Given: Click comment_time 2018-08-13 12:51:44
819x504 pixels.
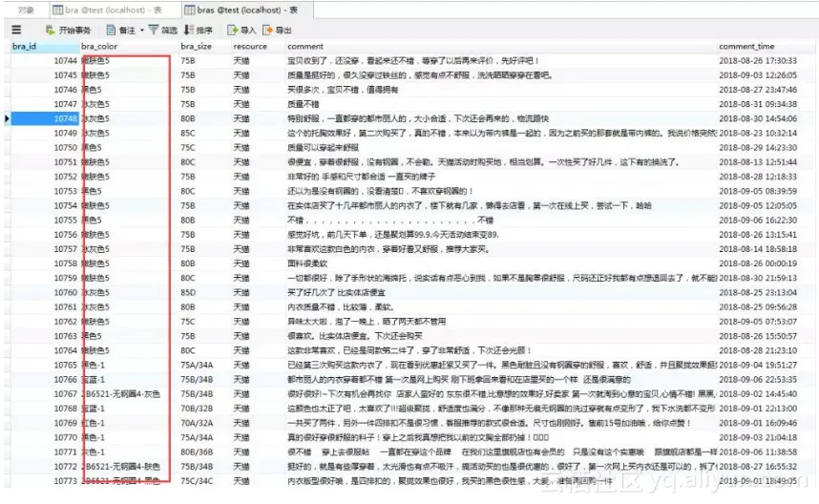Looking at the screenshot, I should (758, 162).
